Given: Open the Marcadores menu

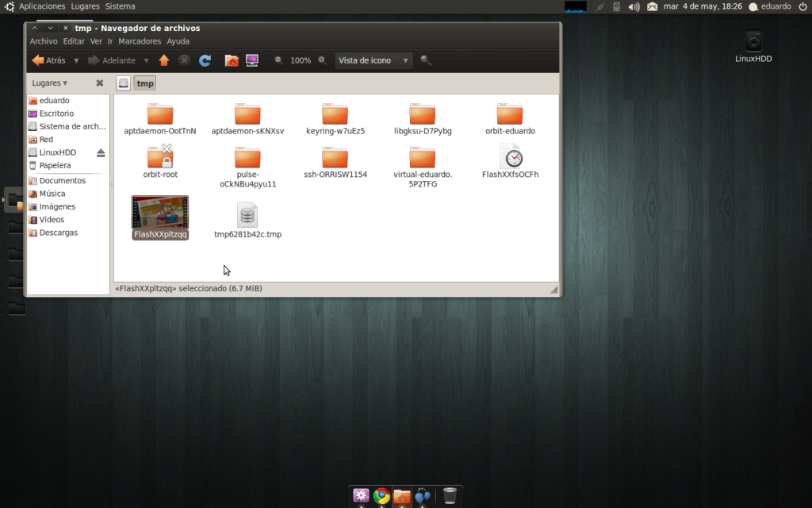Looking at the screenshot, I should tap(140, 41).
